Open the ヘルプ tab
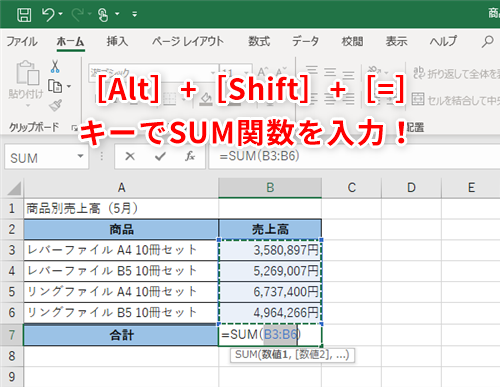The width and height of the screenshot is (500, 387). click(x=443, y=42)
